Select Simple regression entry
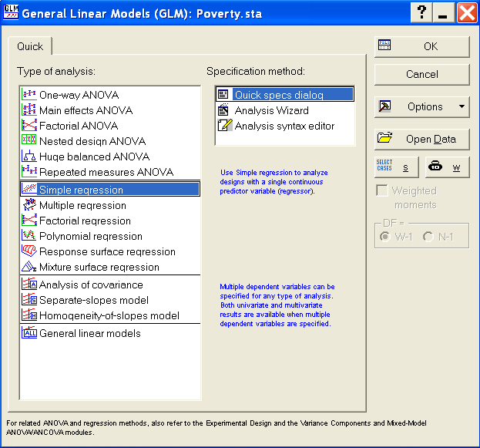This screenshot has height=448, width=480. (110, 190)
